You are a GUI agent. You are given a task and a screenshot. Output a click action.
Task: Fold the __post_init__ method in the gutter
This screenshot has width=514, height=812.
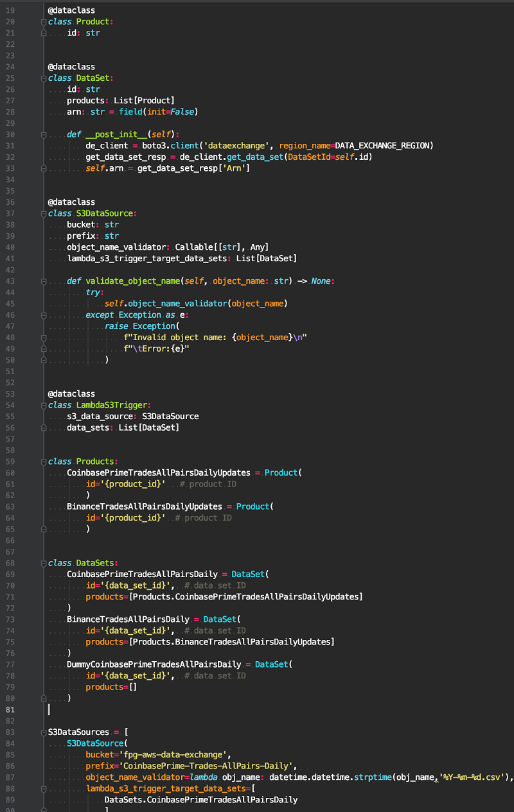42,135
